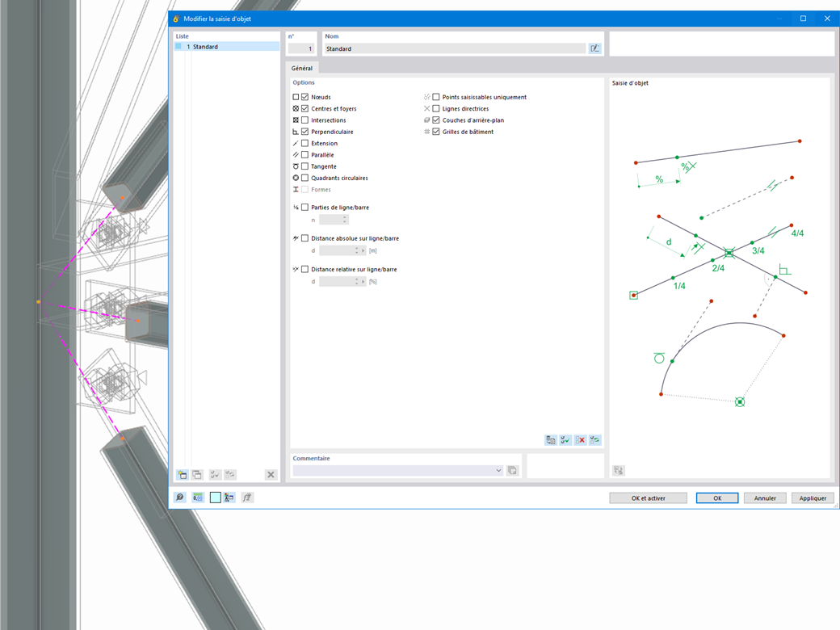Viewport: 840px width, 630px height.
Task: Check Distance relative sur ligne/barre
Action: pos(304,270)
